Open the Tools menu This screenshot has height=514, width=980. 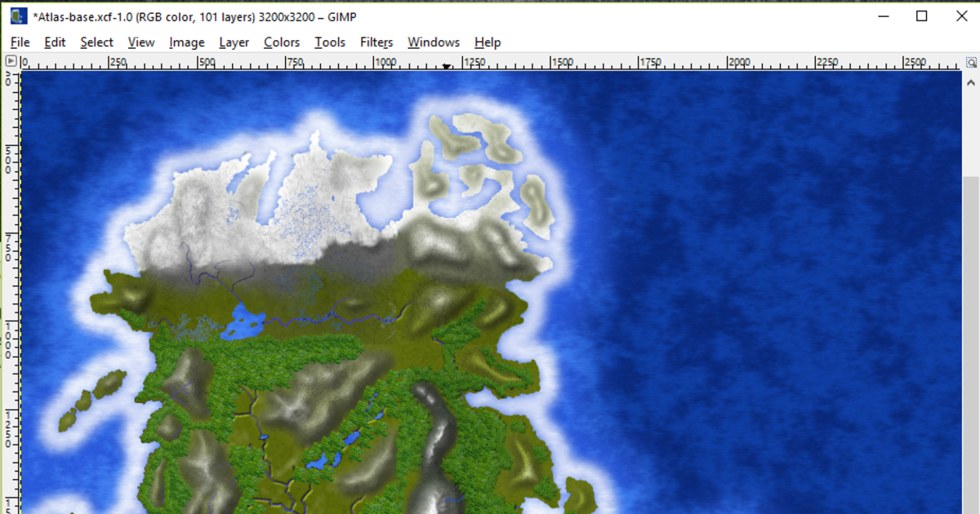[x=329, y=42]
